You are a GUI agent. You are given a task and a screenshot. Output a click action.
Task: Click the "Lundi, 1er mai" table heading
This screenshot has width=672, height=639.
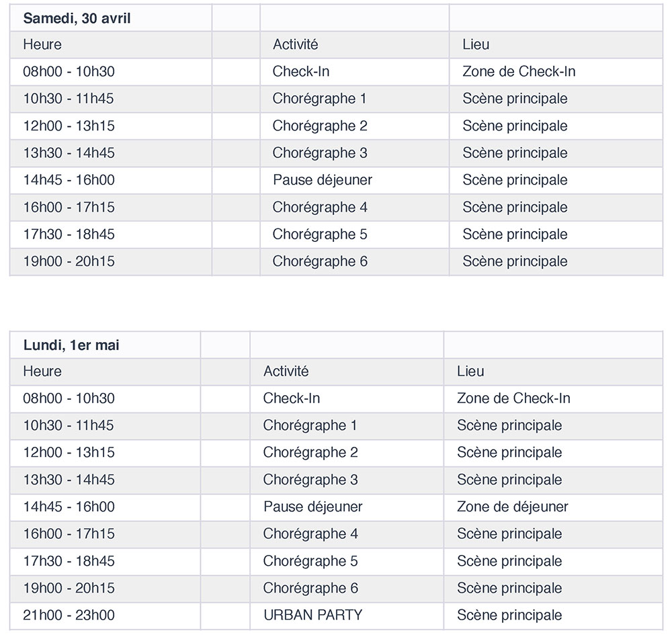(71, 345)
